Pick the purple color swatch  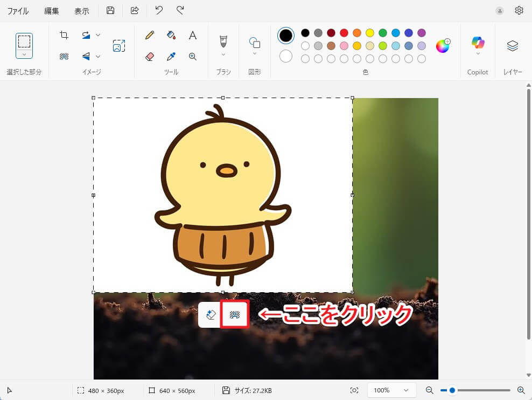click(x=422, y=32)
